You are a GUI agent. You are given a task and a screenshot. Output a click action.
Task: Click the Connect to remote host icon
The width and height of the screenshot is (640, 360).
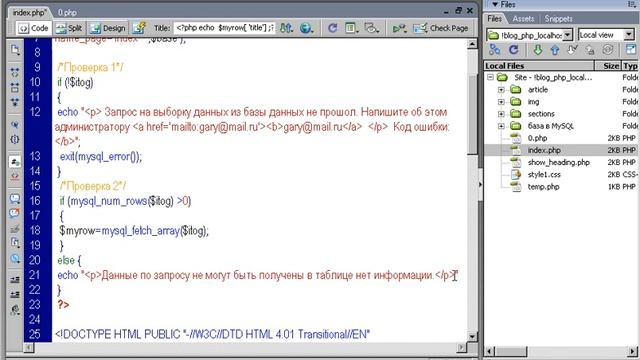[x=495, y=50]
